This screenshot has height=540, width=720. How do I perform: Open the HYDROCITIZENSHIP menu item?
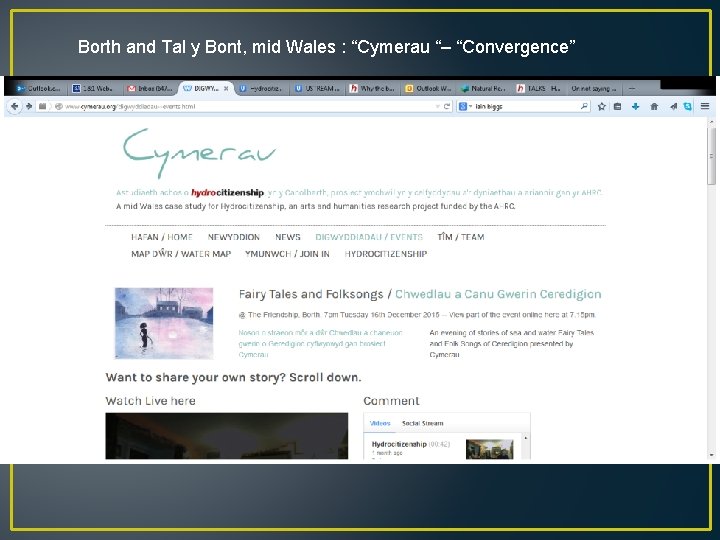click(x=386, y=253)
